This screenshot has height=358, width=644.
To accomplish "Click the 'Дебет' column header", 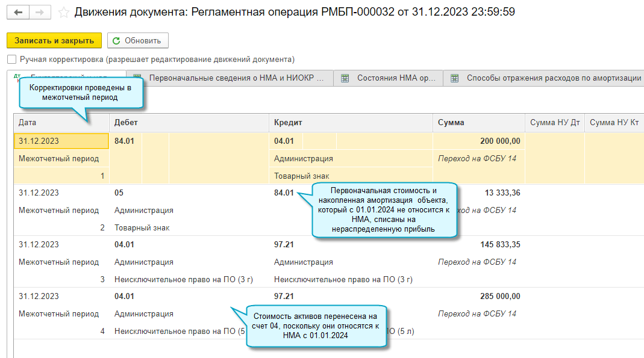I will click(x=189, y=122).
